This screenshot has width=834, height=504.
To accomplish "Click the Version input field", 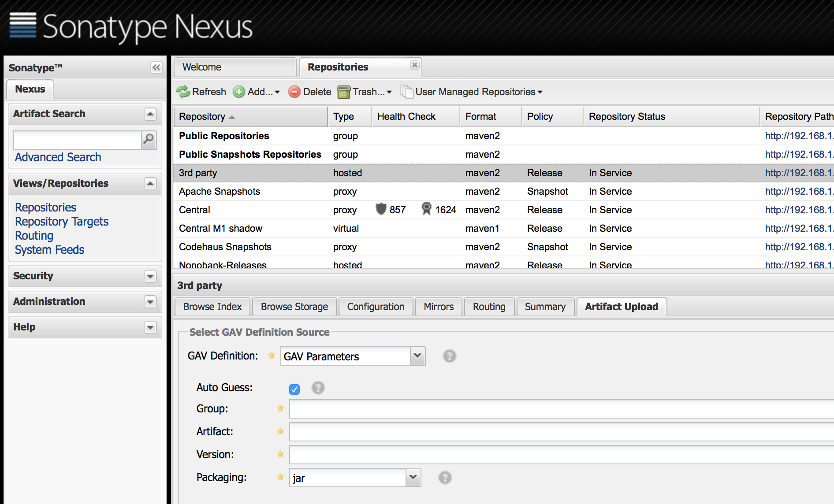I will (x=561, y=455).
